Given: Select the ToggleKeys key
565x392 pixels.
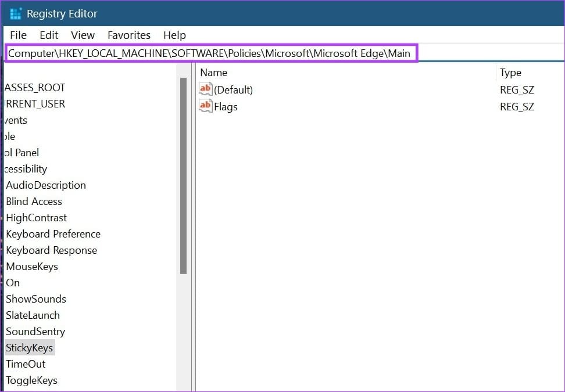Looking at the screenshot, I should tap(31, 380).
